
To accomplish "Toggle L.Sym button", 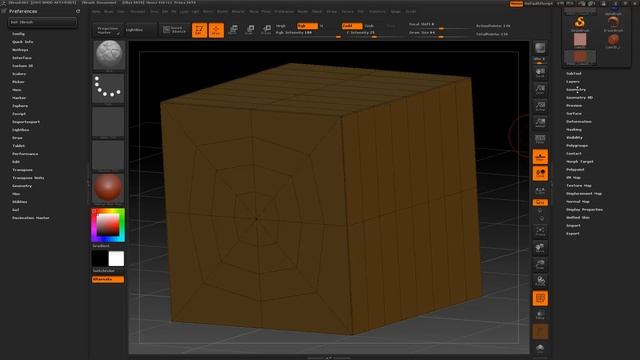I will click(540, 191).
